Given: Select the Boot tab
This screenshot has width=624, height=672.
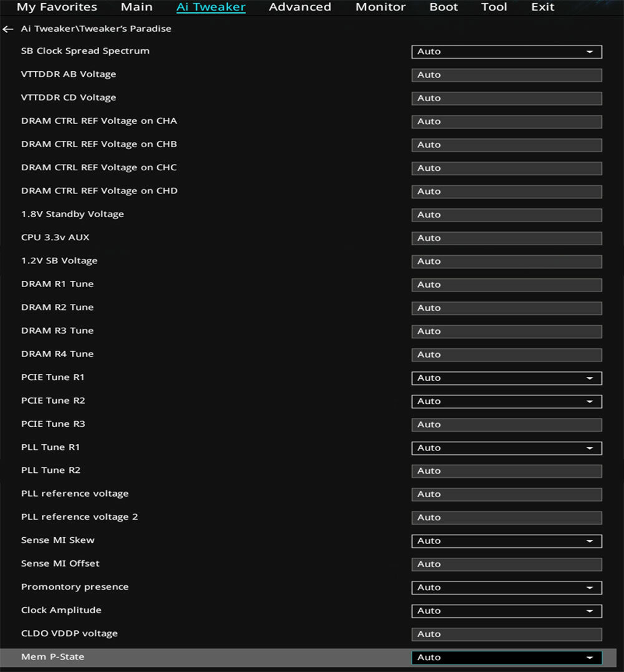Looking at the screenshot, I should (x=444, y=7).
